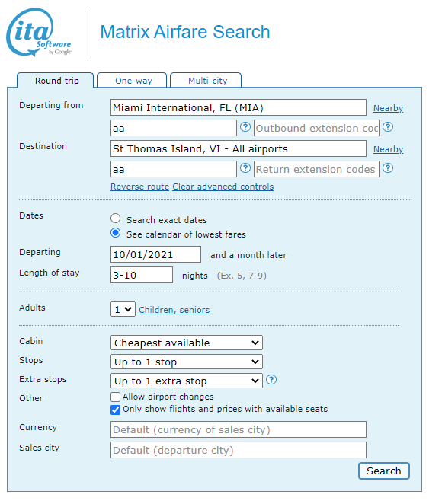Image resolution: width=429 pixels, height=504 pixels.
Task: Expand the Cabin dropdown
Action: pos(187,343)
